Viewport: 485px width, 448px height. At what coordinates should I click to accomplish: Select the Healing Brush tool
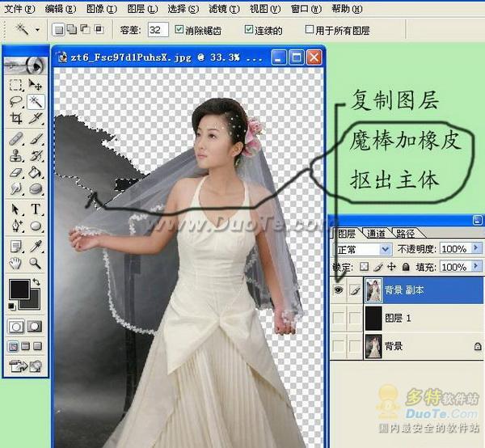click(x=15, y=139)
